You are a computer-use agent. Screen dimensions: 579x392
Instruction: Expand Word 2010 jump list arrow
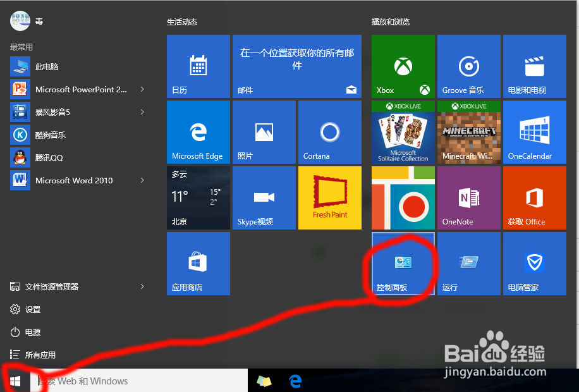(x=142, y=180)
